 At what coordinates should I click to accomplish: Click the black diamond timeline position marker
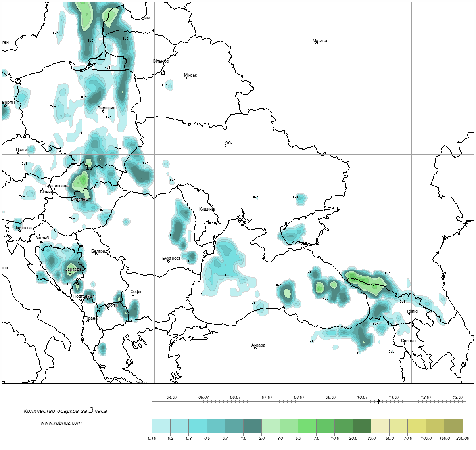(378, 401)
